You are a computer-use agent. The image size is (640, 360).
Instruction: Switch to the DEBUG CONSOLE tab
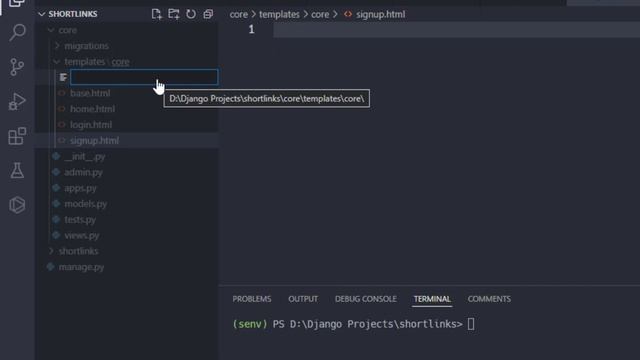(366, 299)
